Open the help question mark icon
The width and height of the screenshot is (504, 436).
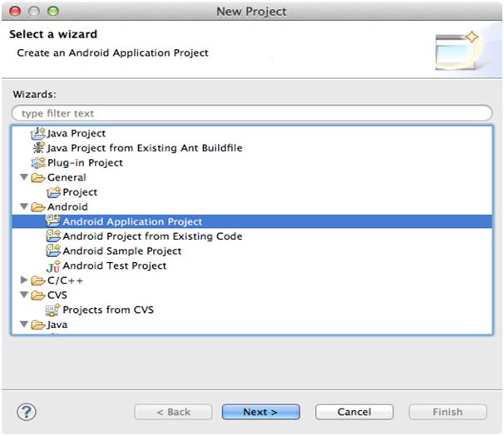pyautogui.click(x=27, y=412)
